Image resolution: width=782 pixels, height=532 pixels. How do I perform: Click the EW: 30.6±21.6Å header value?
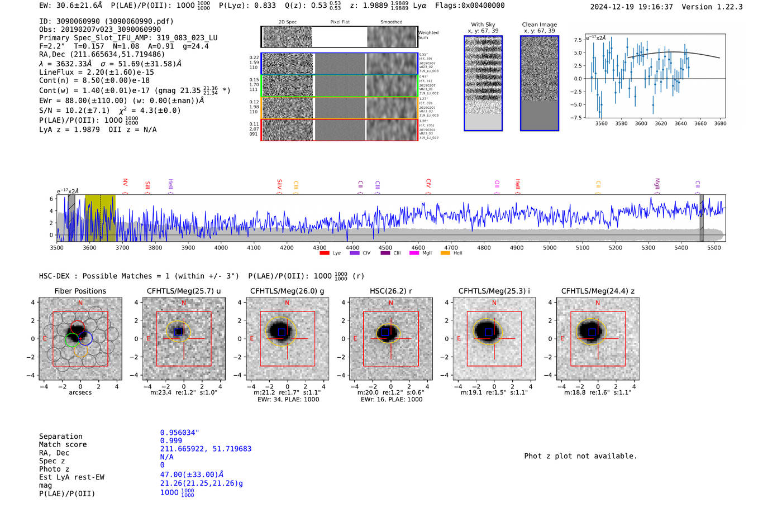click(x=71, y=6)
